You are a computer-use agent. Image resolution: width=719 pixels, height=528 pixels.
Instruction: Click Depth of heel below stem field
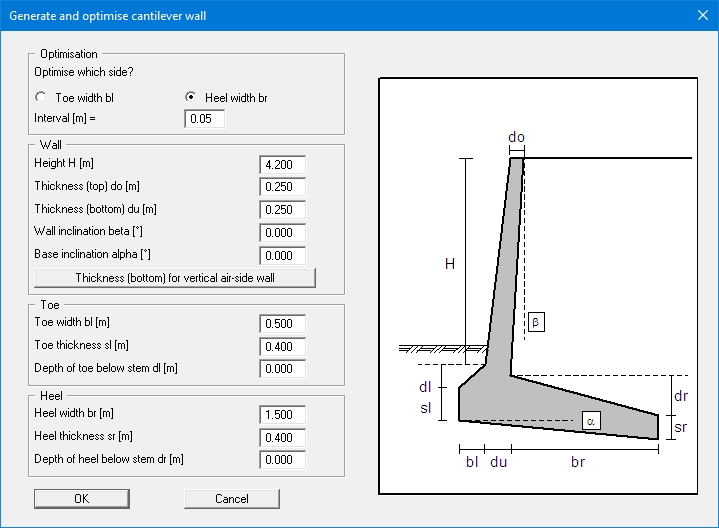282,460
